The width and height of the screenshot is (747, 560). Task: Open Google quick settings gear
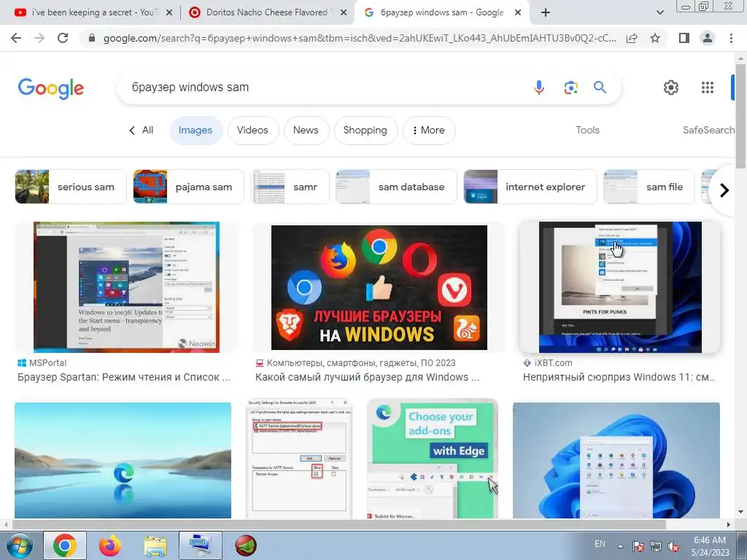(671, 87)
